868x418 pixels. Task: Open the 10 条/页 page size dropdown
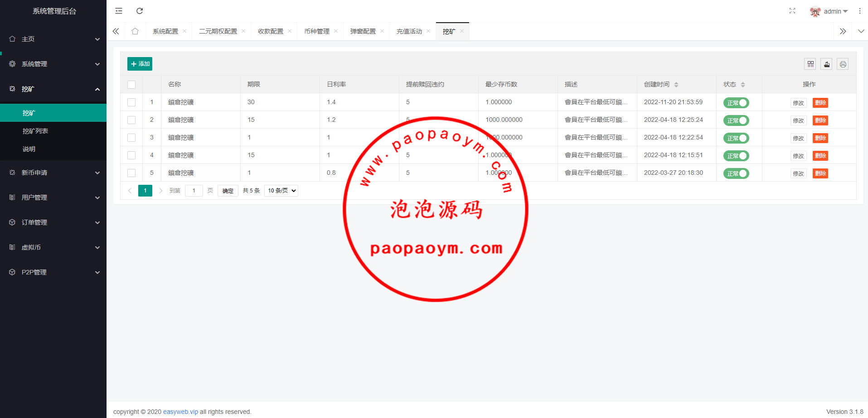pos(281,191)
